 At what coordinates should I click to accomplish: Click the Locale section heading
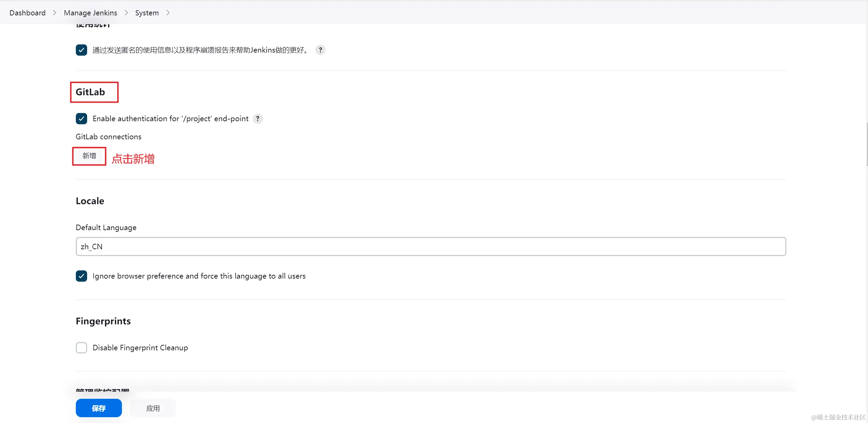tap(90, 201)
